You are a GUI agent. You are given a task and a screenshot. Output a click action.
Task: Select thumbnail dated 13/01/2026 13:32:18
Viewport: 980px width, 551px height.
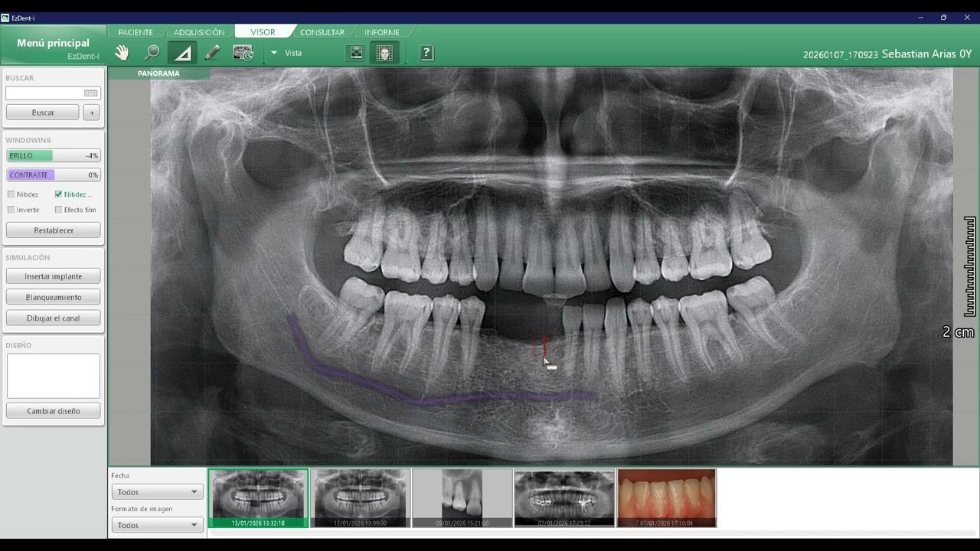[258, 498]
